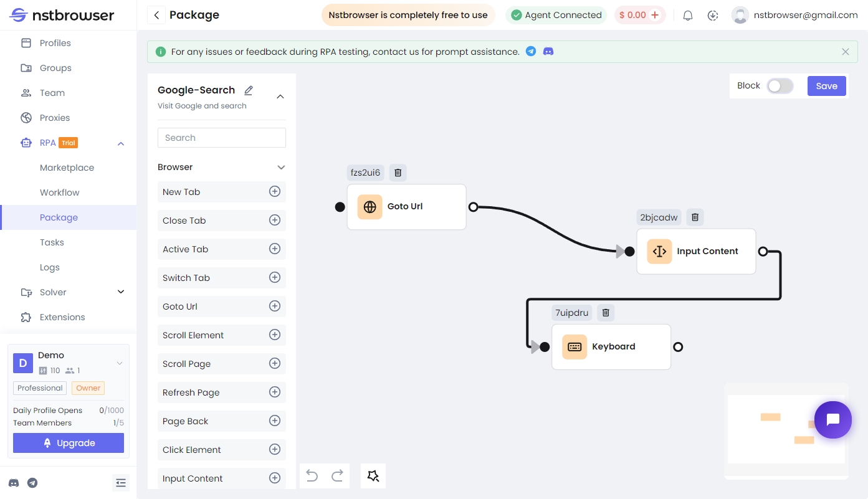Add the Page Back block with plus icon

point(275,421)
